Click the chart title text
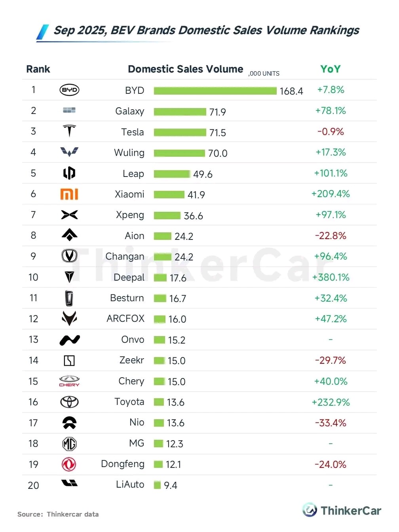This screenshot has width=399, height=532. [x=206, y=30]
